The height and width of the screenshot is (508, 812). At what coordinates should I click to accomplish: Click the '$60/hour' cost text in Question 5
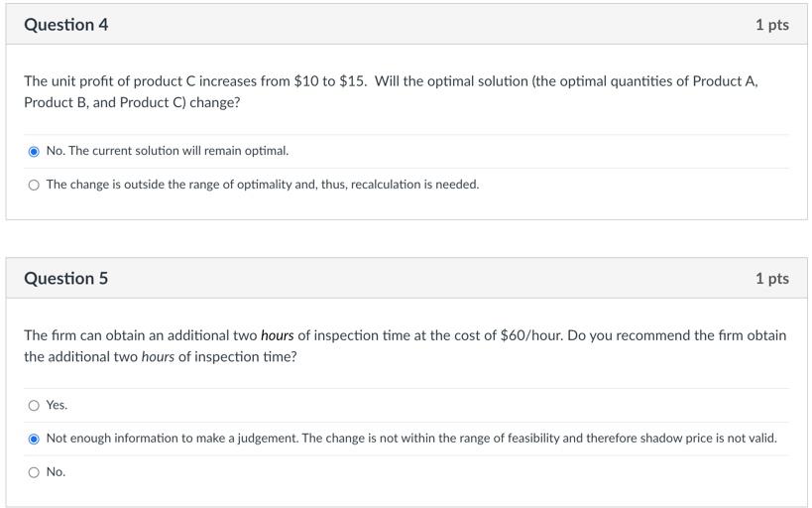click(x=533, y=335)
